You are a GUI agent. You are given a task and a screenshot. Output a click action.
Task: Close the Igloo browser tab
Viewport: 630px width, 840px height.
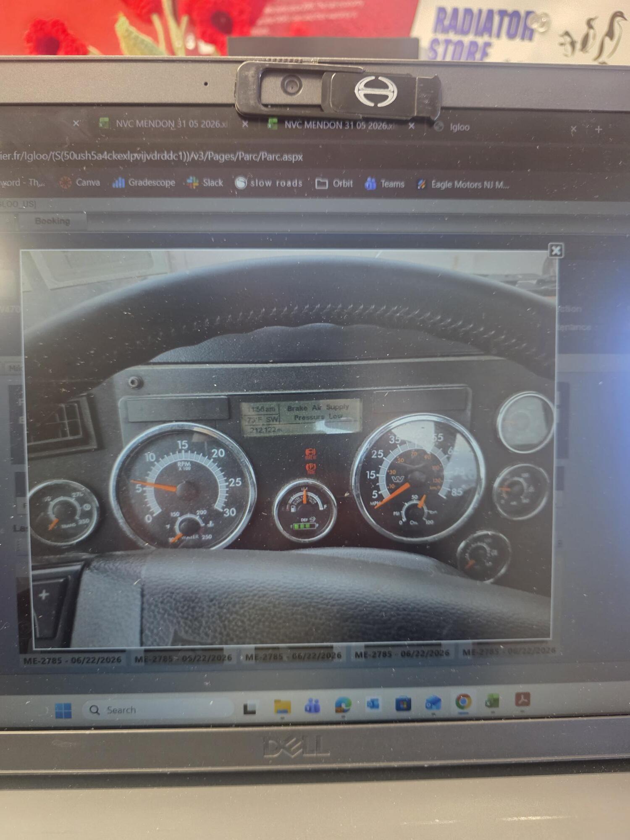(x=574, y=129)
